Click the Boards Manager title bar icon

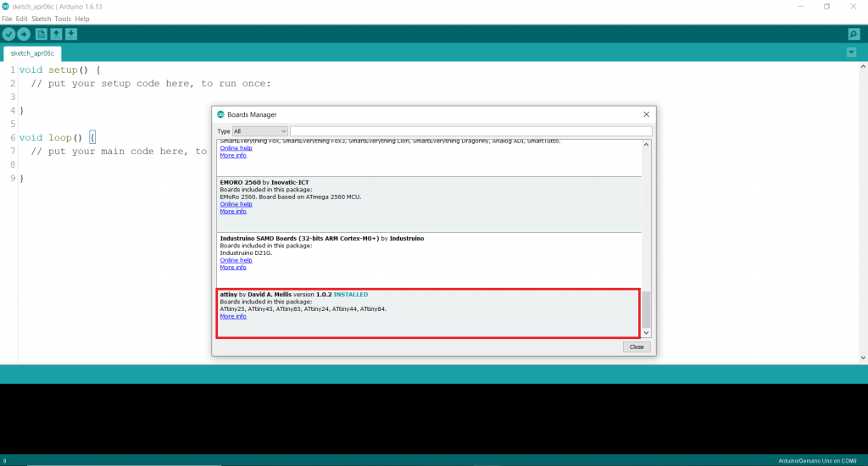(x=220, y=114)
